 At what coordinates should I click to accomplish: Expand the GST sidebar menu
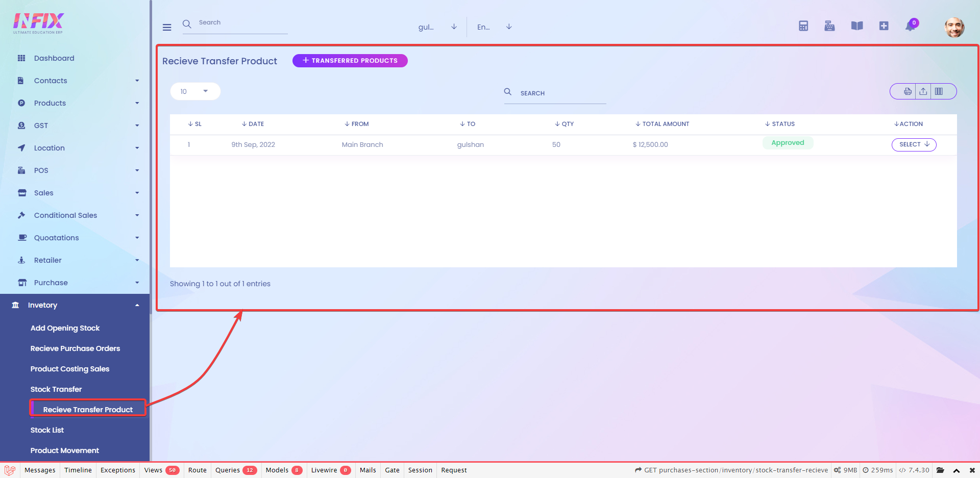click(75, 125)
